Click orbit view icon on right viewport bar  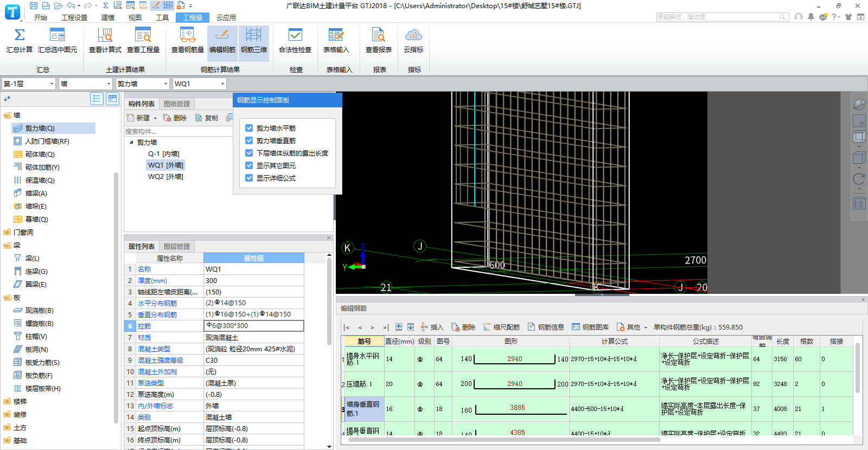859,105
